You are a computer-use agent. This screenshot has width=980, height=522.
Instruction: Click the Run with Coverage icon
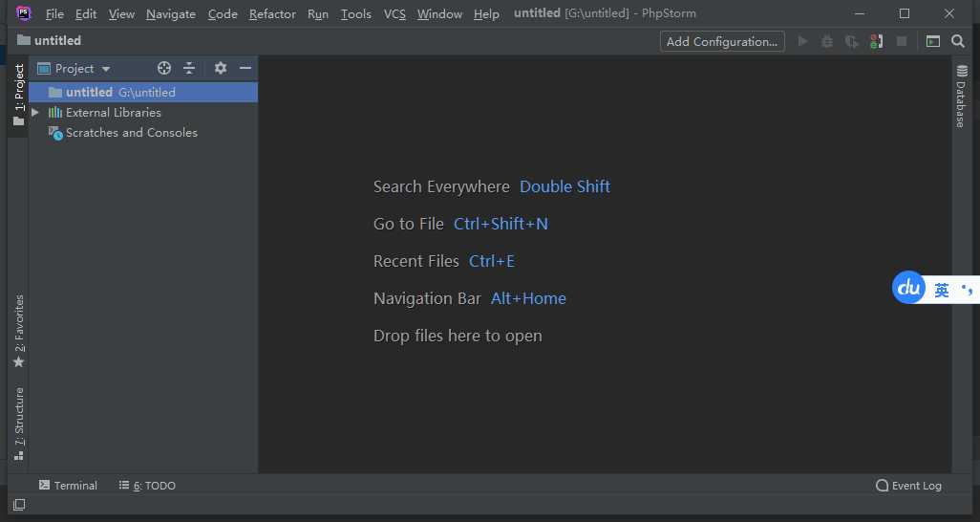(x=851, y=41)
